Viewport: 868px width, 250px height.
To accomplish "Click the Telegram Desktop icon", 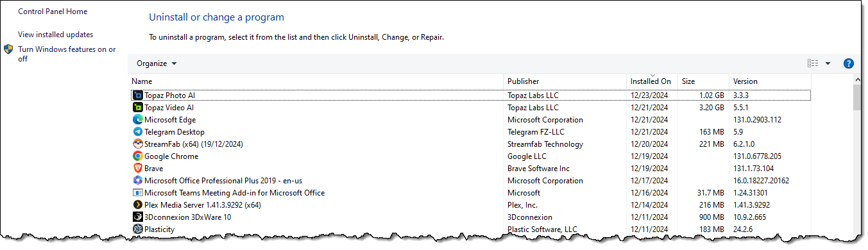I will pos(137,132).
